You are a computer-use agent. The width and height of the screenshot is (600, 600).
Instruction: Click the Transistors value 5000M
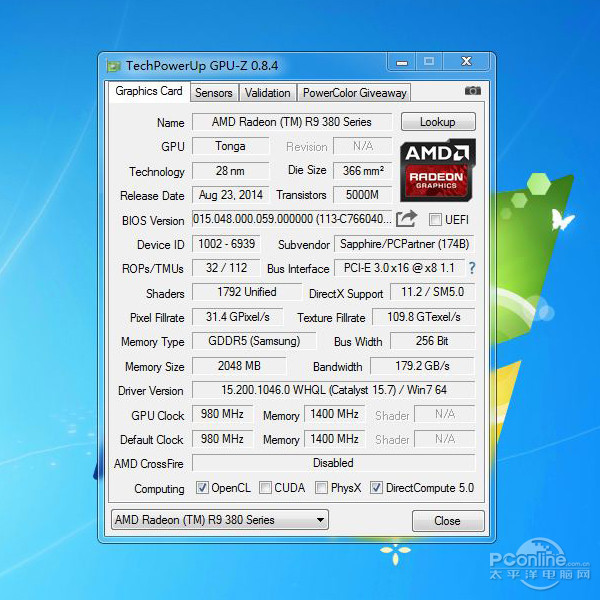point(363,195)
